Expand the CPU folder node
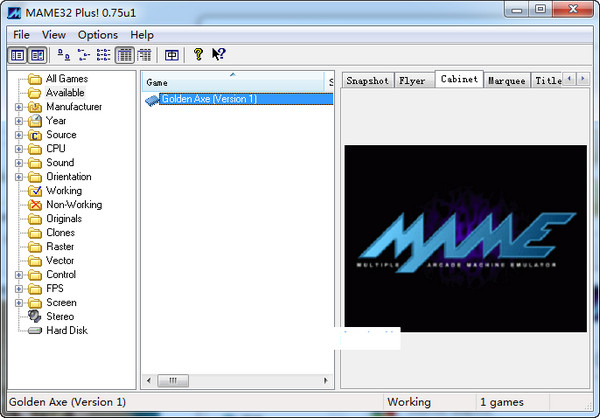 [19, 149]
